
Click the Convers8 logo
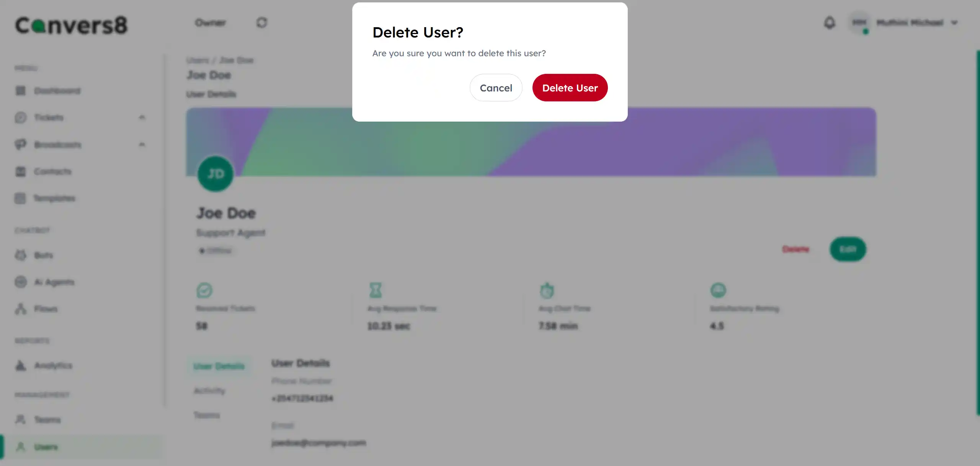coord(71,24)
